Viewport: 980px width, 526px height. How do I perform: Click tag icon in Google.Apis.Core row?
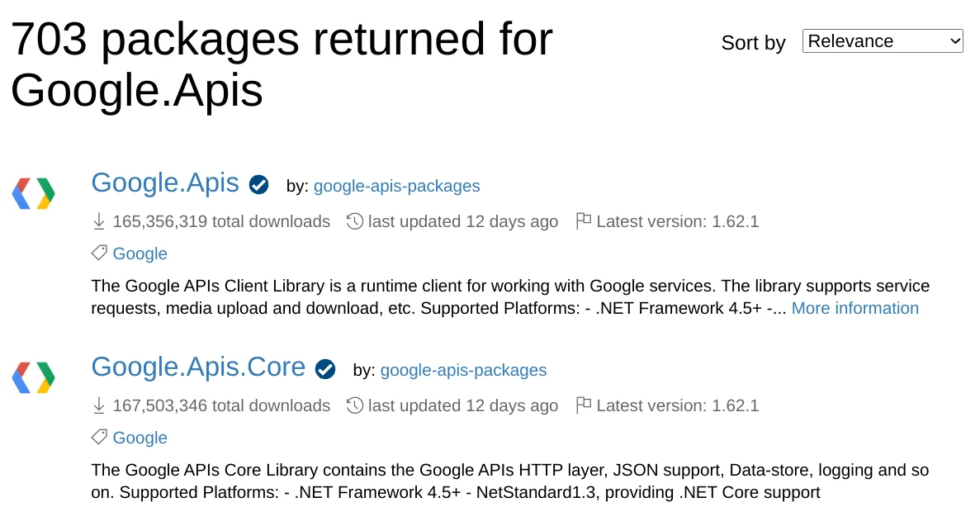tap(99, 437)
